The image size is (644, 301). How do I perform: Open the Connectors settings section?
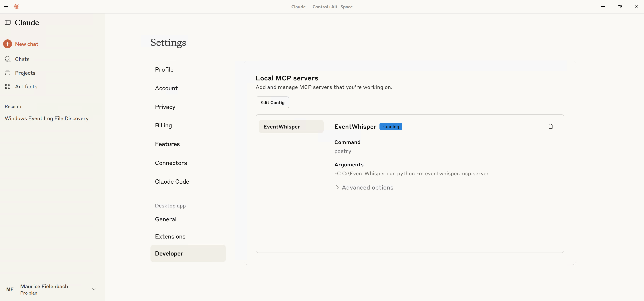pyautogui.click(x=171, y=163)
